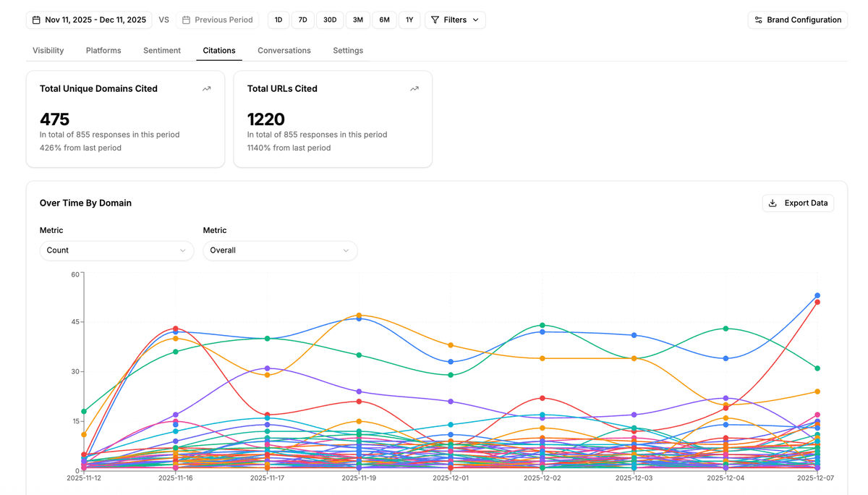Click the VS comparison control
Image resolution: width=868 pixels, height=495 pixels.
click(163, 20)
